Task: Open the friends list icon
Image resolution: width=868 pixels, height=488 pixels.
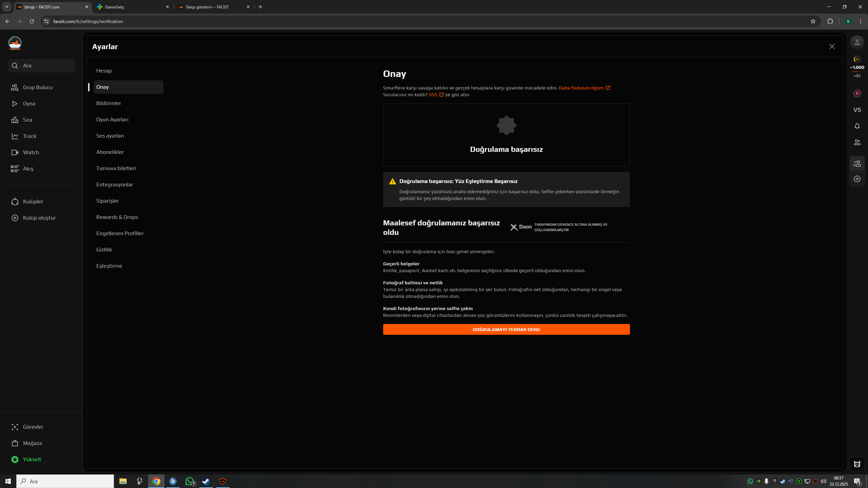Action: (x=857, y=142)
